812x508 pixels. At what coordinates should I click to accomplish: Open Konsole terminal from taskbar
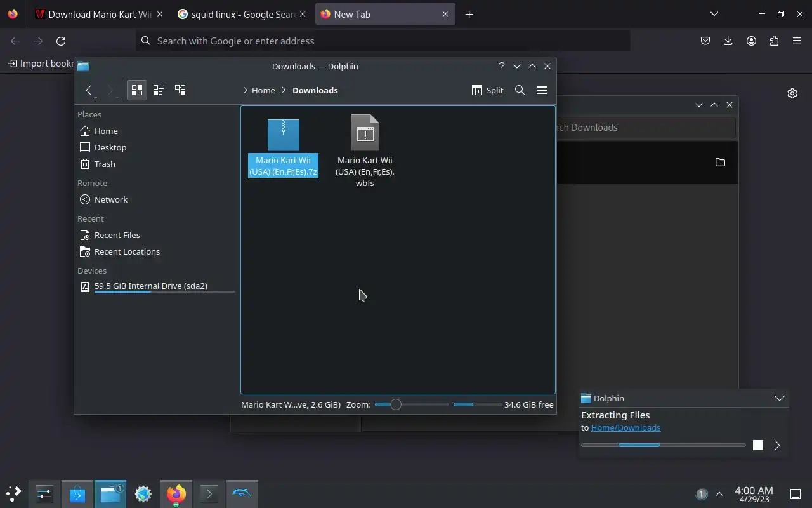pyautogui.click(x=209, y=493)
